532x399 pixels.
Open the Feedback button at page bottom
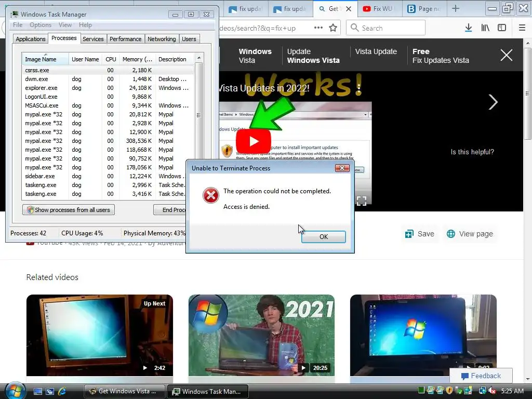click(481, 376)
